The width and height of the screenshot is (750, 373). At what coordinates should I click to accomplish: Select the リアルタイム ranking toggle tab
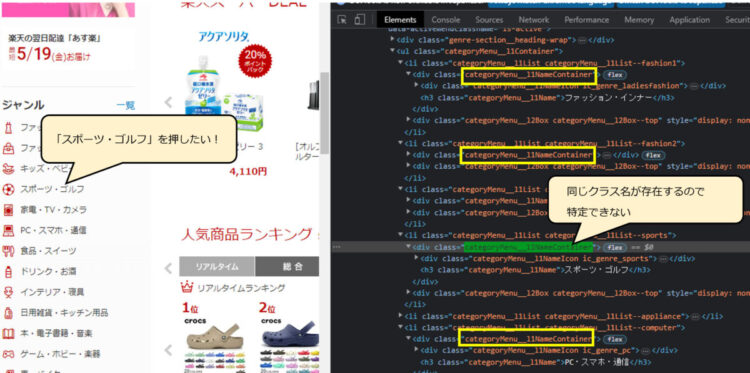tap(217, 266)
